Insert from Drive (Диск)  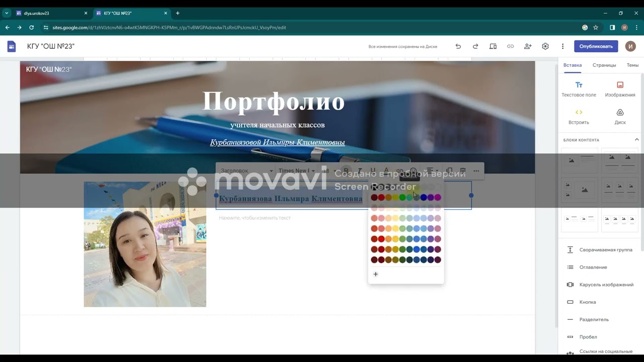(x=620, y=117)
